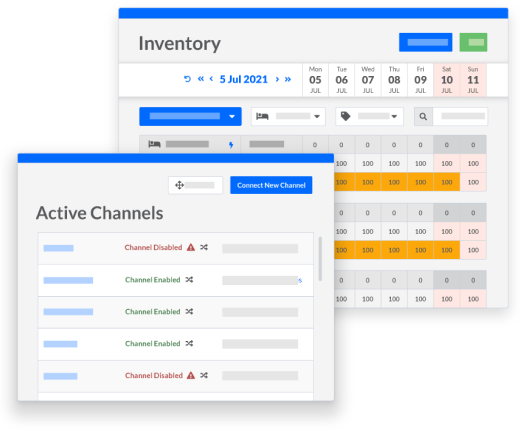Open the 5 Jul 2021 date picker

244,79
